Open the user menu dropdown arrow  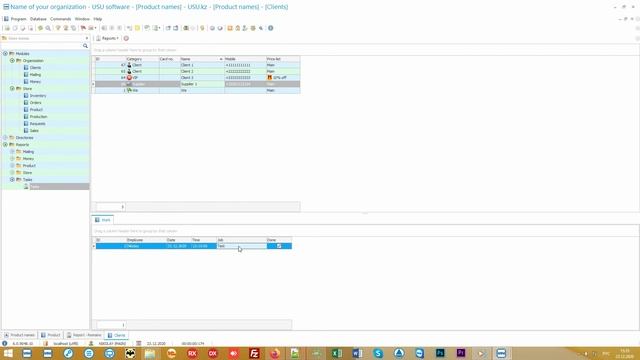tap(87, 38)
